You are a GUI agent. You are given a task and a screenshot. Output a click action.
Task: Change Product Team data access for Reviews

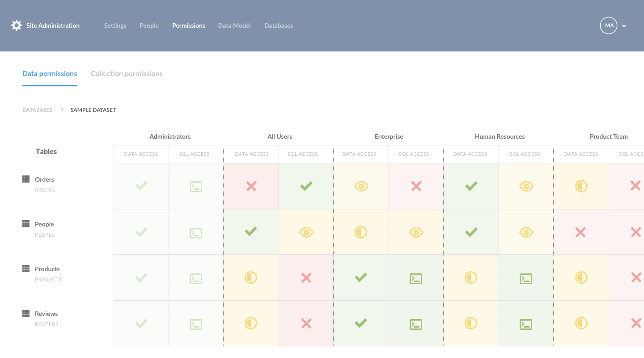coord(581,323)
